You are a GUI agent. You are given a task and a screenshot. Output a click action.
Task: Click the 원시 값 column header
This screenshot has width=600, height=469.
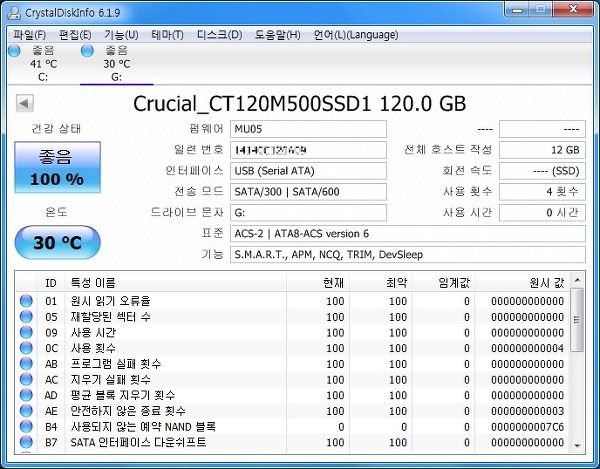point(522,283)
